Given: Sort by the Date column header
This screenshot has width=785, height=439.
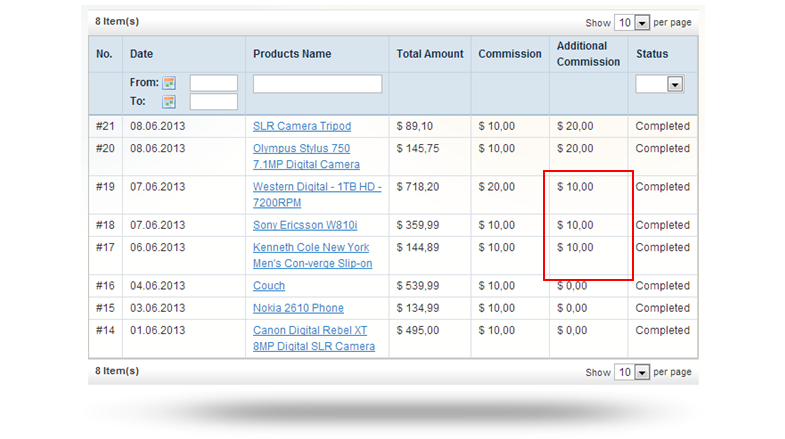Looking at the screenshot, I should [142, 54].
